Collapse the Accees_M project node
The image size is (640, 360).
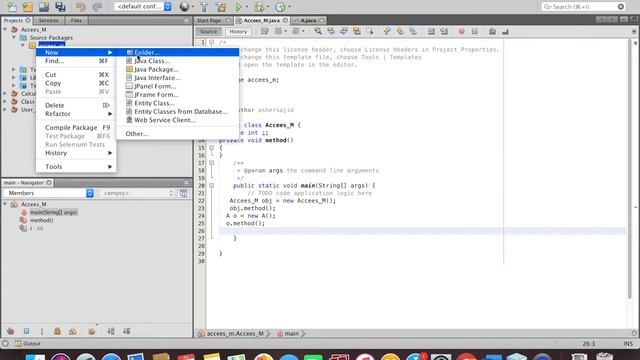pos(5,29)
